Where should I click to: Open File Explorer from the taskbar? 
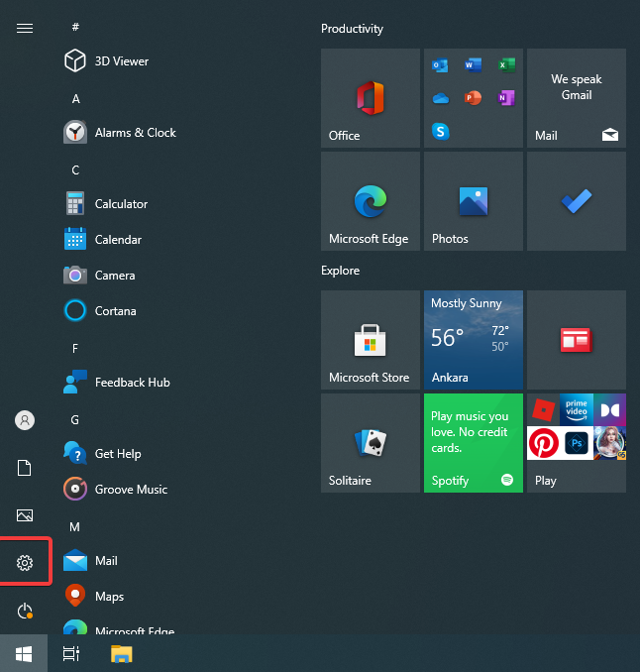coord(121,654)
